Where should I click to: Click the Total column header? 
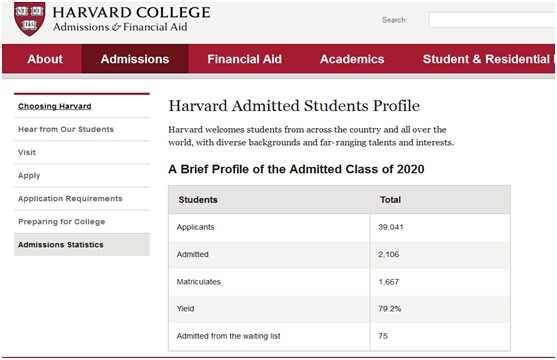pos(390,200)
